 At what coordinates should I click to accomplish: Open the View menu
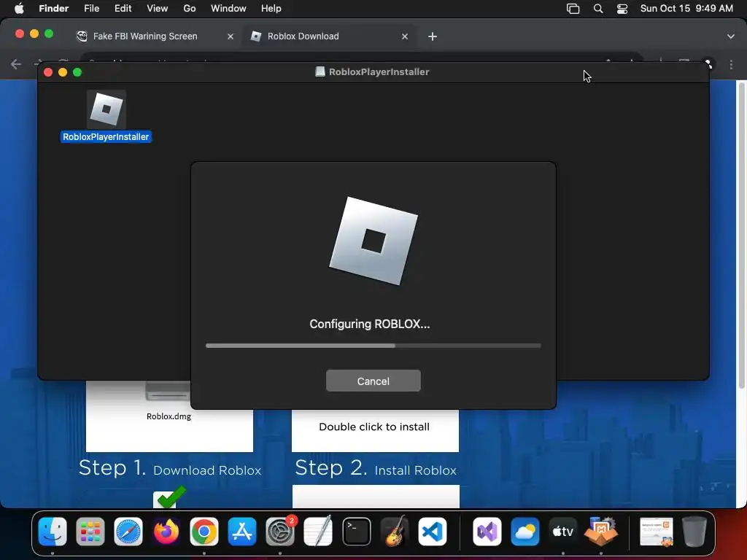click(x=158, y=9)
